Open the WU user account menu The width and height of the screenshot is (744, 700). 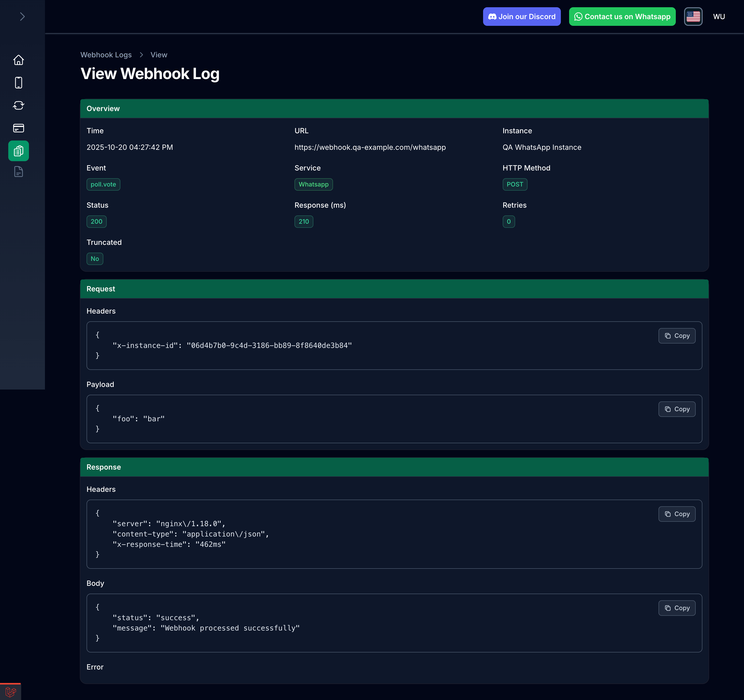point(718,17)
